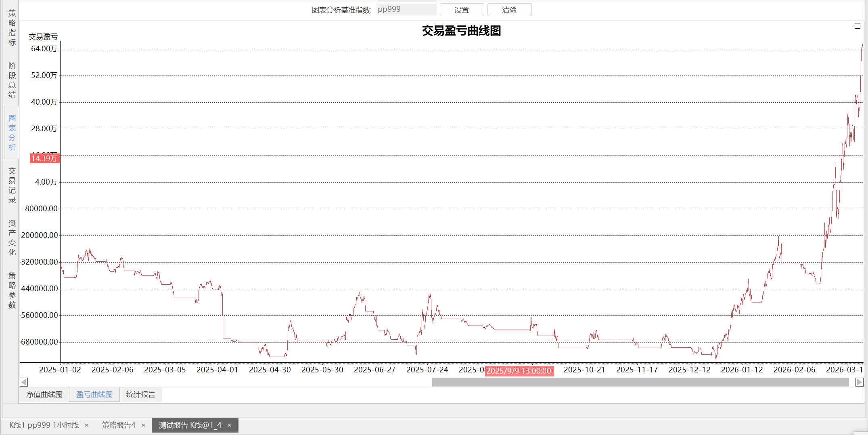868x435 pixels.
Task: Open the 策略参数 side tab
Action: (12, 290)
